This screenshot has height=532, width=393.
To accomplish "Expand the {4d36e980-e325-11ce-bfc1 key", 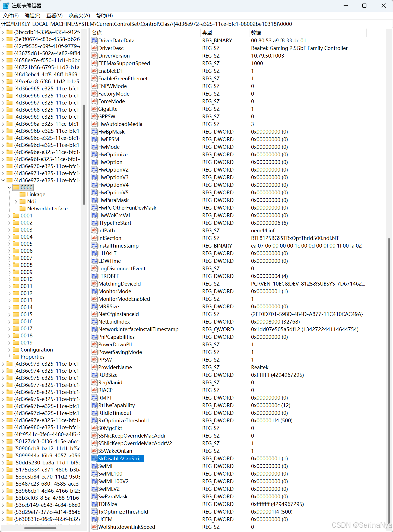I will 3,427.
